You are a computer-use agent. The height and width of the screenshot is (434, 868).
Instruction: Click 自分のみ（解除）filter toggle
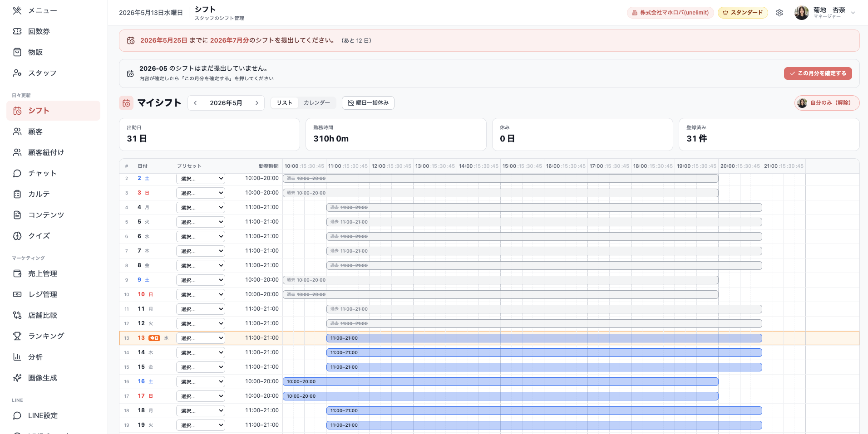pyautogui.click(x=827, y=103)
